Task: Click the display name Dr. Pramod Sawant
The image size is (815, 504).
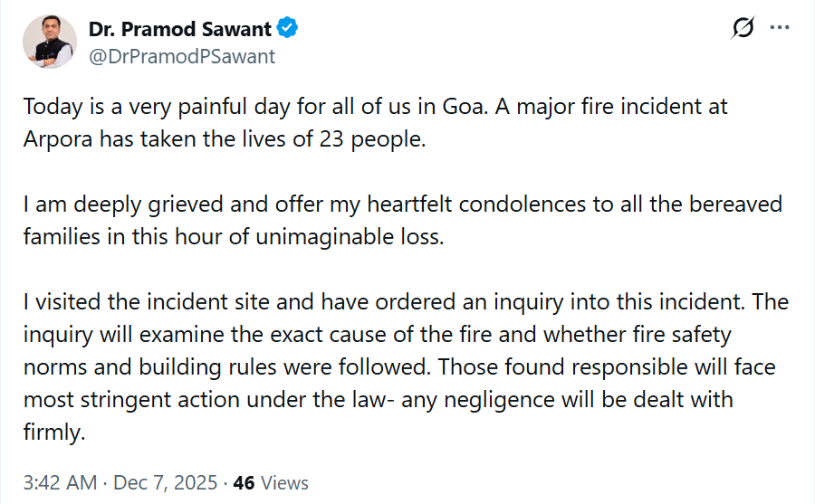Action: 179,29
